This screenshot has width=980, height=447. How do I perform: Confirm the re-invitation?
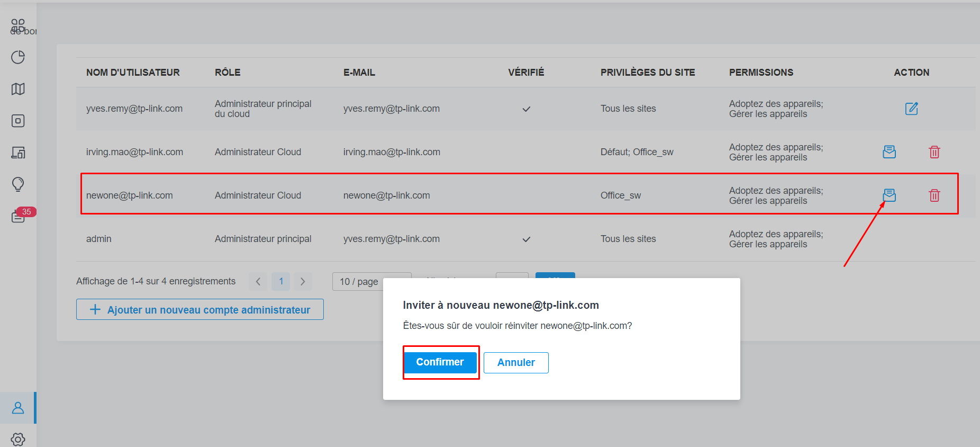click(440, 362)
